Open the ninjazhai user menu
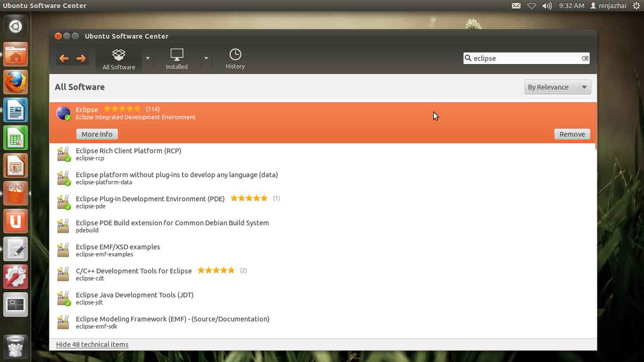Viewport: 644px width, 362px height. [608, 6]
